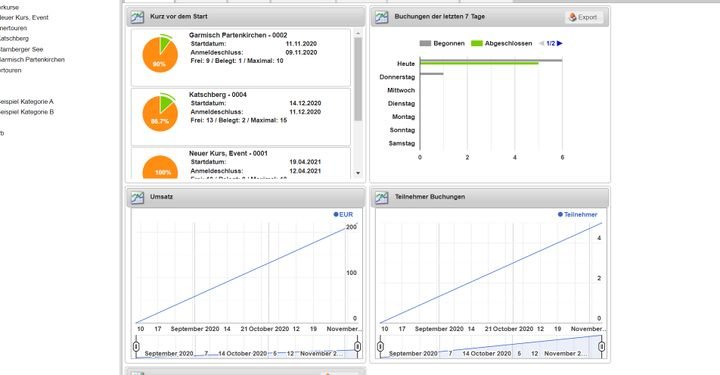This screenshot has width=720, height=375.
Task: Click the chart icon beside Kurz vor dem Start
Action: [x=137, y=17]
